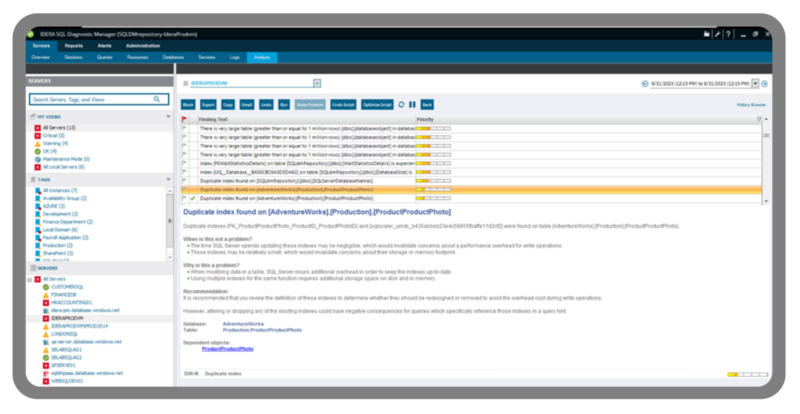Viewport: 800px width, 414px height.
Task: Click the refresh icon in the analysis toolbar
Action: pyautogui.click(x=400, y=104)
